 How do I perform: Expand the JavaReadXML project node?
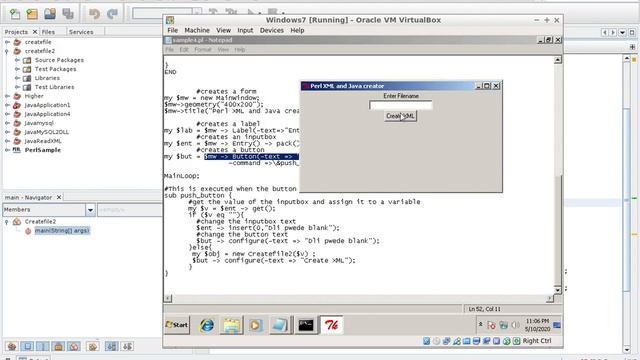7,141
